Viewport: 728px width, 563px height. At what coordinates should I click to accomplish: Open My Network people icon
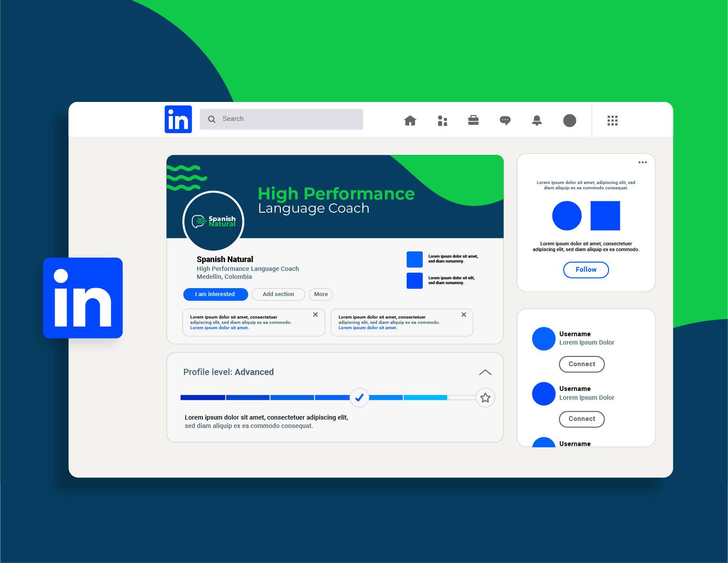click(x=442, y=120)
